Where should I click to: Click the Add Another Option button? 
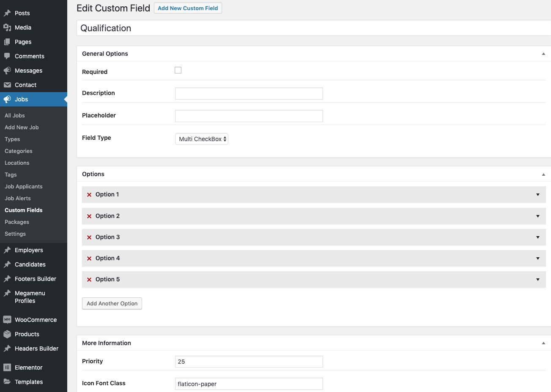tap(112, 303)
